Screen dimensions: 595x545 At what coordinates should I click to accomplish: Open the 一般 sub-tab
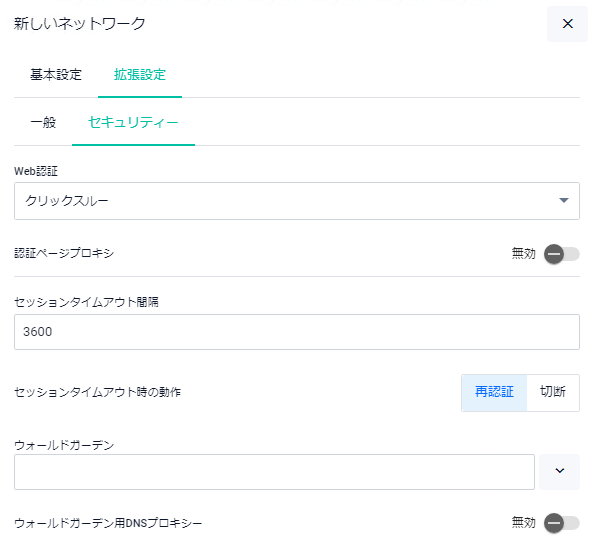[43, 122]
